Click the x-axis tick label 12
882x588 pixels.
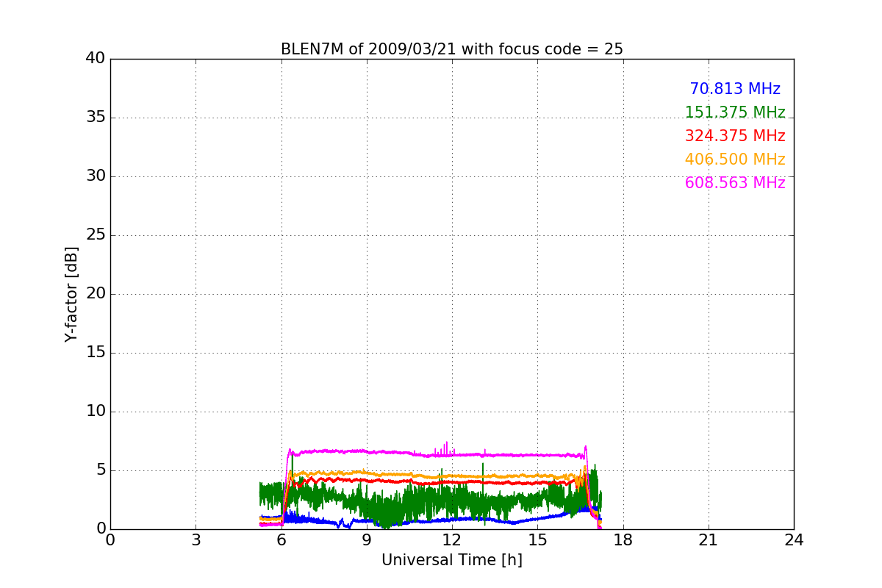(452, 540)
